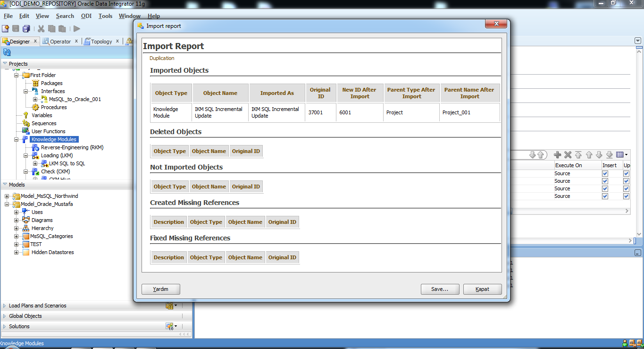Image resolution: width=644 pixels, height=349 pixels.
Task: Disable the Up checkbox on the second row
Action: (626, 181)
